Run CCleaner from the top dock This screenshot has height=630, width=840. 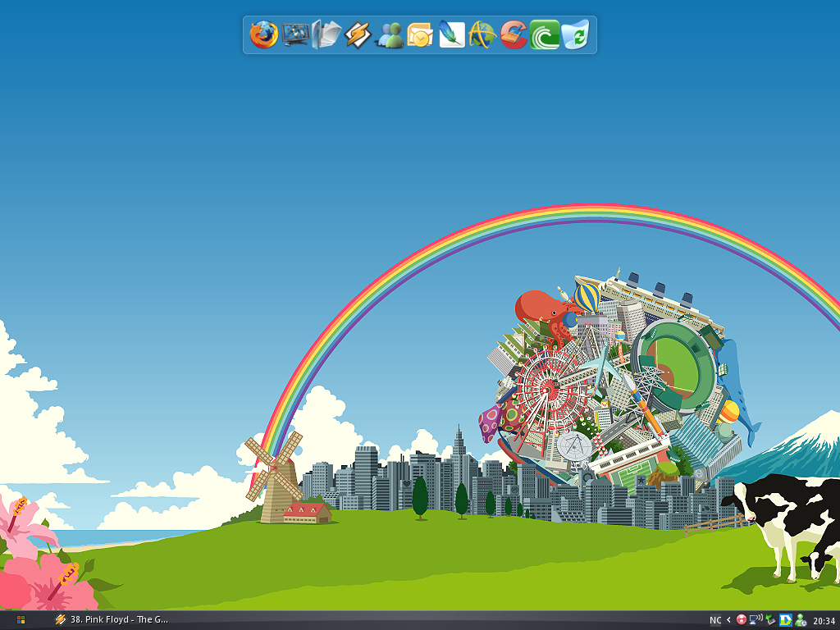512,36
